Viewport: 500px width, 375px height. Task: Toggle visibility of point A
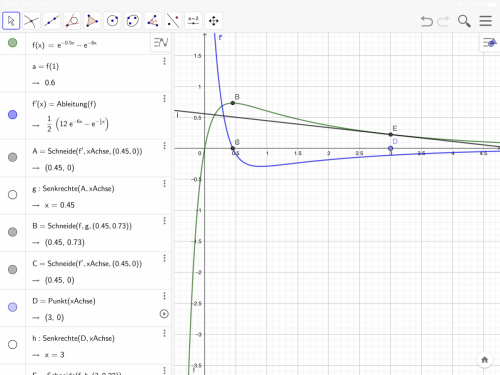[13, 157]
